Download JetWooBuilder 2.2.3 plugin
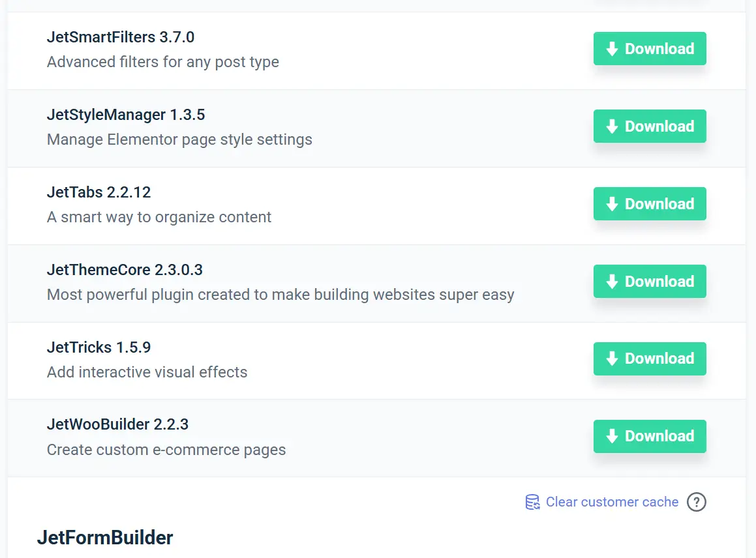This screenshot has height=558, width=756. (x=650, y=436)
